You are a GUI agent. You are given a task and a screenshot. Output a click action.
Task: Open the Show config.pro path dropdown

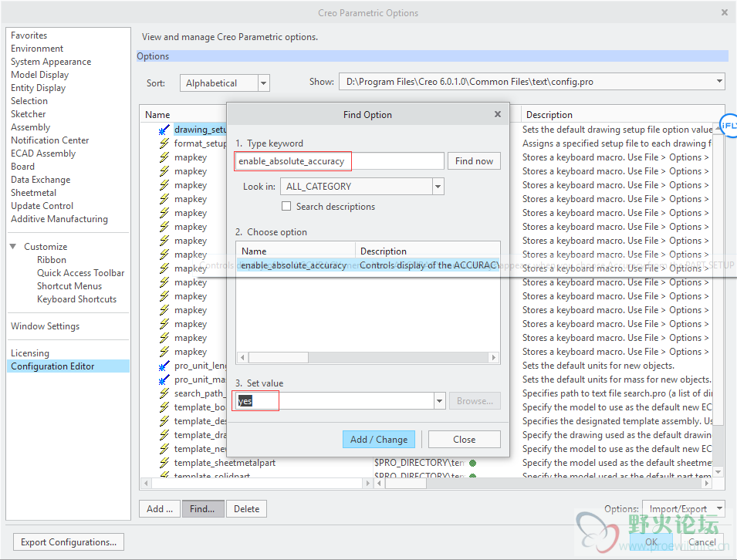click(719, 81)
